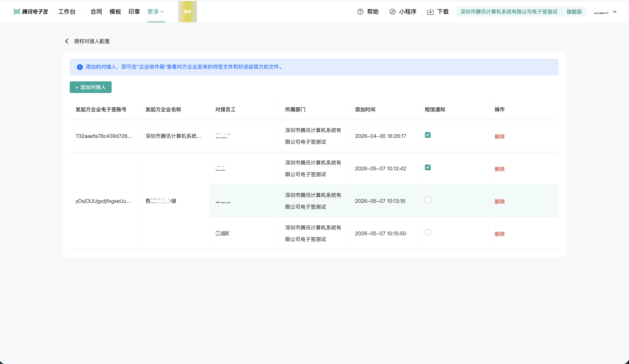Uncheck SMS notice for 2026-04-30 16:26:17 row

coord(428,135)
